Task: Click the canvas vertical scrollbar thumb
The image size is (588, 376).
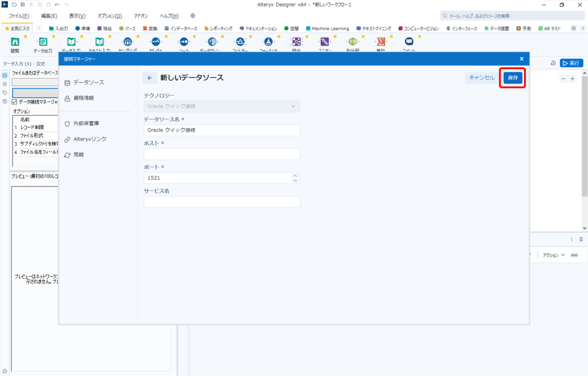Action: point(584,137)
